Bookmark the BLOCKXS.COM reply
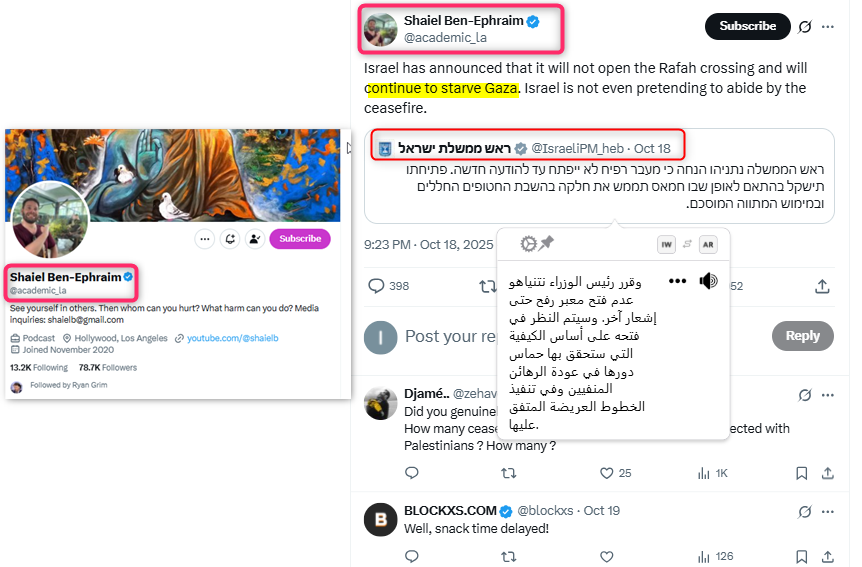The height and width of the screenshot is (567, 862). coord(802,557)
